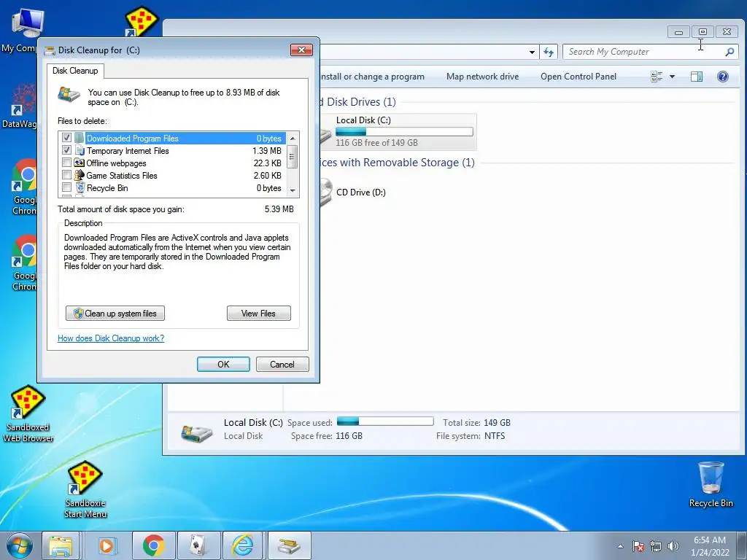
Task: Click the Downloaded Program Files icon
Action: (80, 138)
